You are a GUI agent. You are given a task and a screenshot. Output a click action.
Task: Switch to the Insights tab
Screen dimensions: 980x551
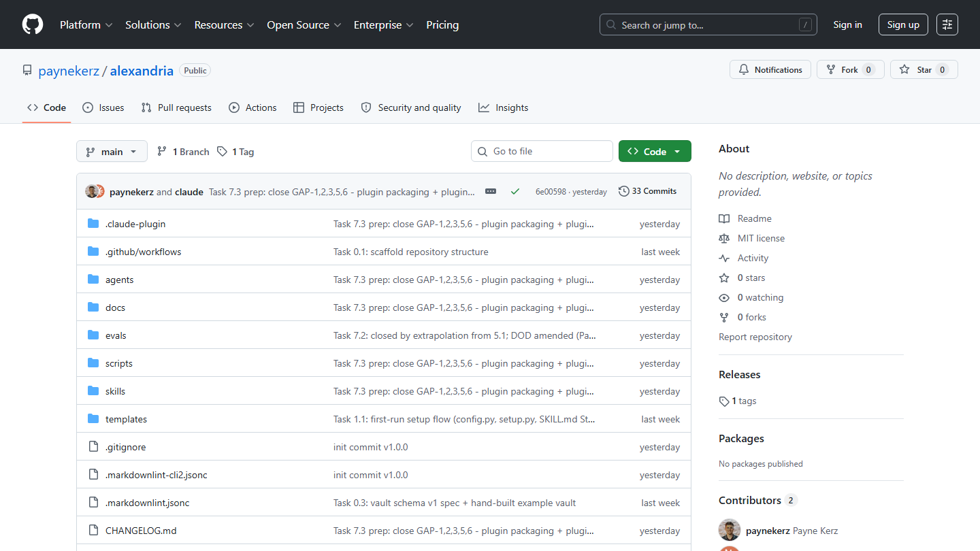pos(504,107)
